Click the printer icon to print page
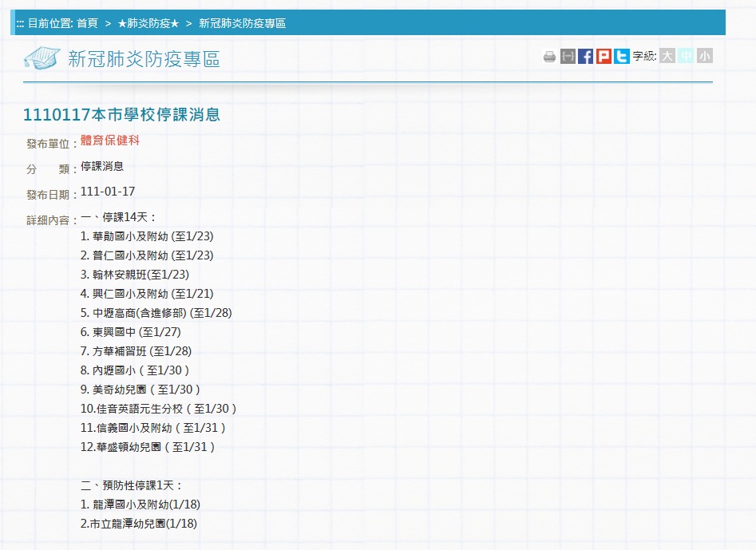The image size is (756, 550). point(549,57)
